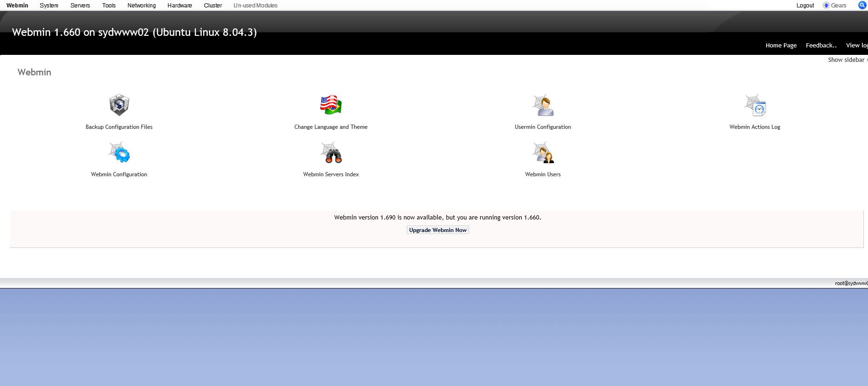Click the Change Language and Theme flag icon

click(331, 105)
